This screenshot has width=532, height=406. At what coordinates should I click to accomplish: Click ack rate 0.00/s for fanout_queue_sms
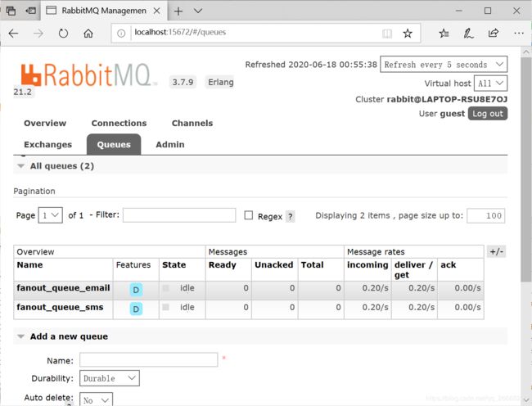[467, 307]
